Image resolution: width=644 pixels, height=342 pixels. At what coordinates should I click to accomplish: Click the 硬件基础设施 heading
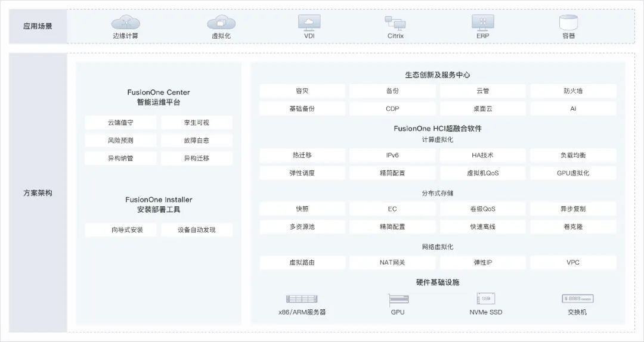tap(438, 282)
